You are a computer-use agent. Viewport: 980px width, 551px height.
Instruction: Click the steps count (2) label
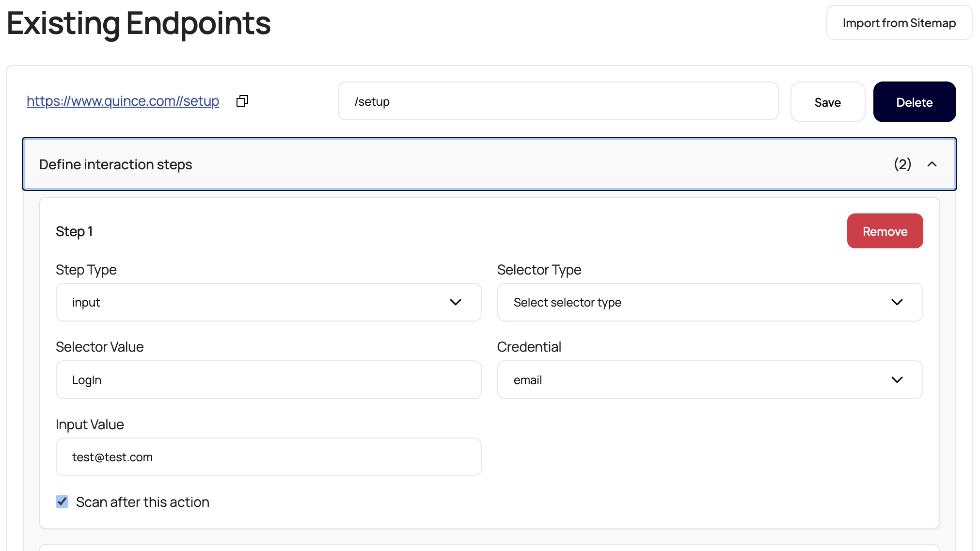[902, 164]
